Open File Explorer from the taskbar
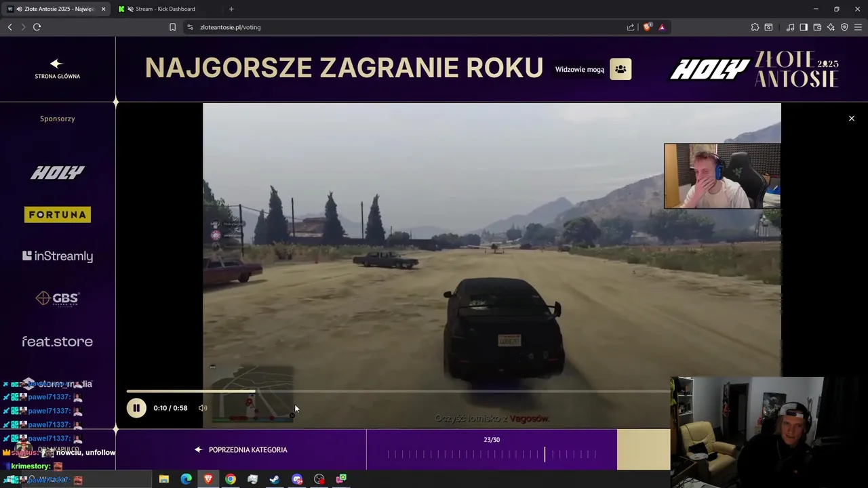This screenshot has width=868, height=488. [x=163, y=479]
